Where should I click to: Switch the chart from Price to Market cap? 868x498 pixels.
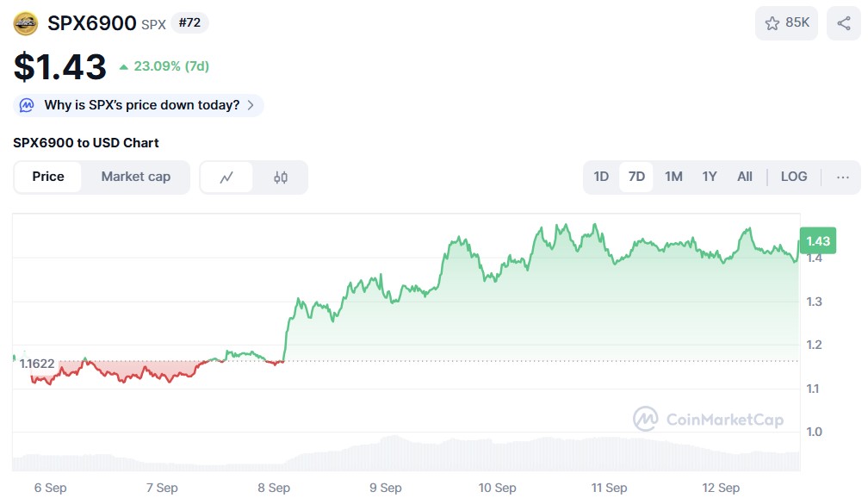[135, 177]
